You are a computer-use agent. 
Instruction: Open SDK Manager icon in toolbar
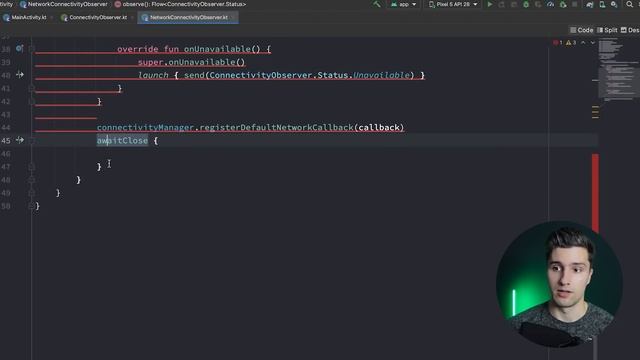(x=614, y=4)
